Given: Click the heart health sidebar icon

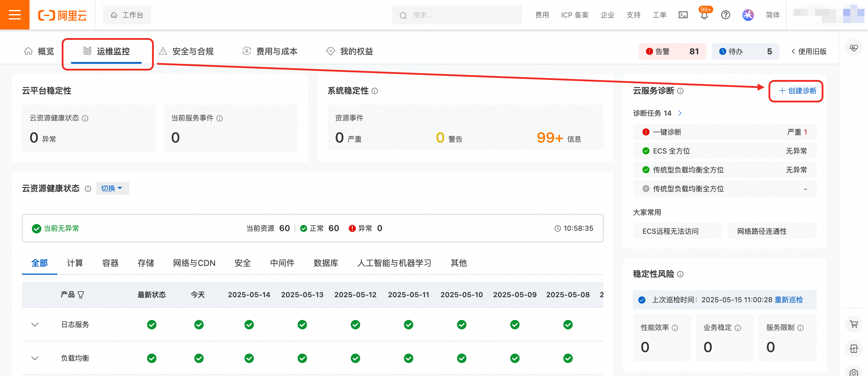Looking at the screenshot, I should pyautogui.click(x=854, y=48).
